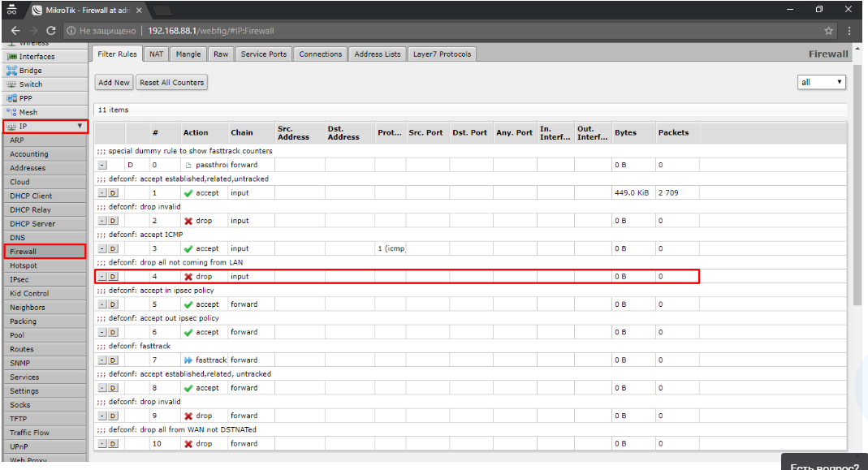Open Interfaces menu in sidebar

[45, 57]
